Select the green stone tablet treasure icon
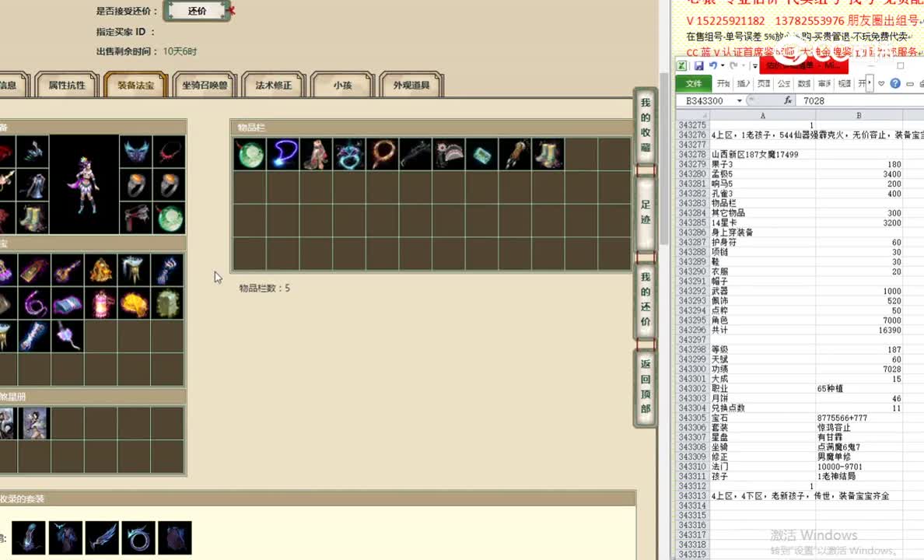 [167, 303]
